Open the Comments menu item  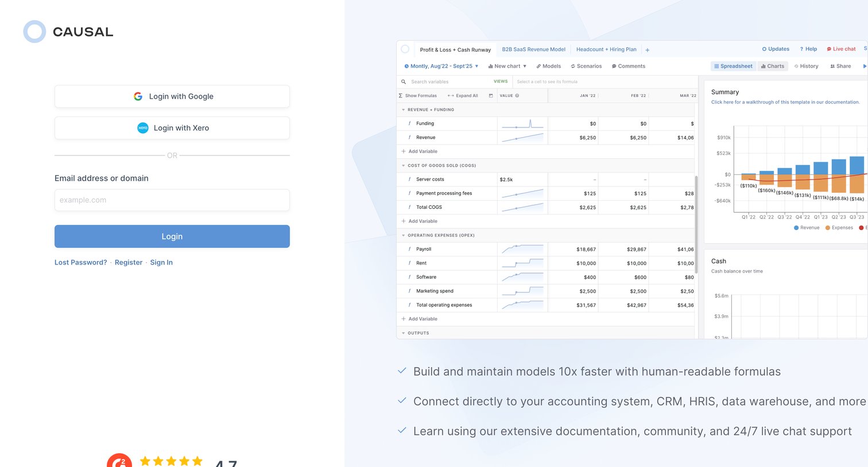tap(629, 66)
